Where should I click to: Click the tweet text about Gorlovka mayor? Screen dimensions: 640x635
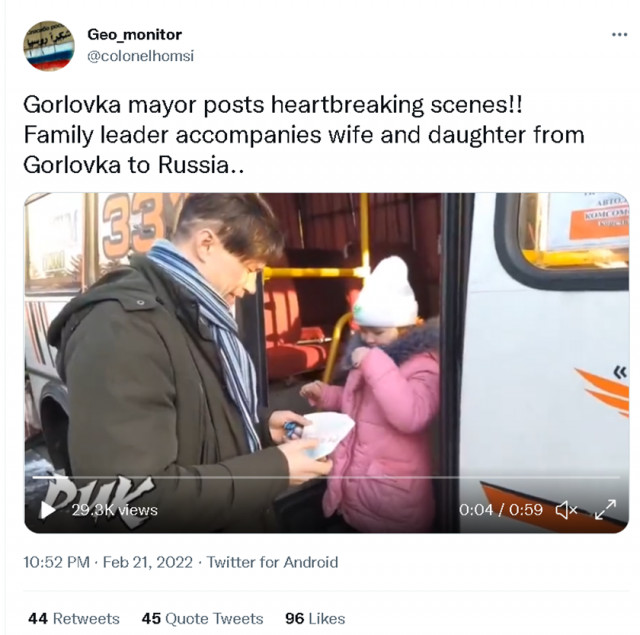tap(304, 135)
